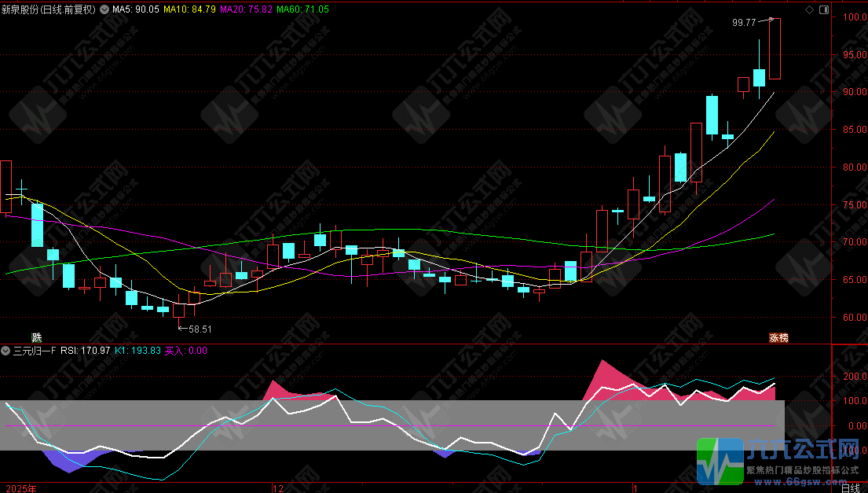Screen dimensions: 868x493
Task: Click the MA20 magenta moving average label
Action: click(246, 9)
